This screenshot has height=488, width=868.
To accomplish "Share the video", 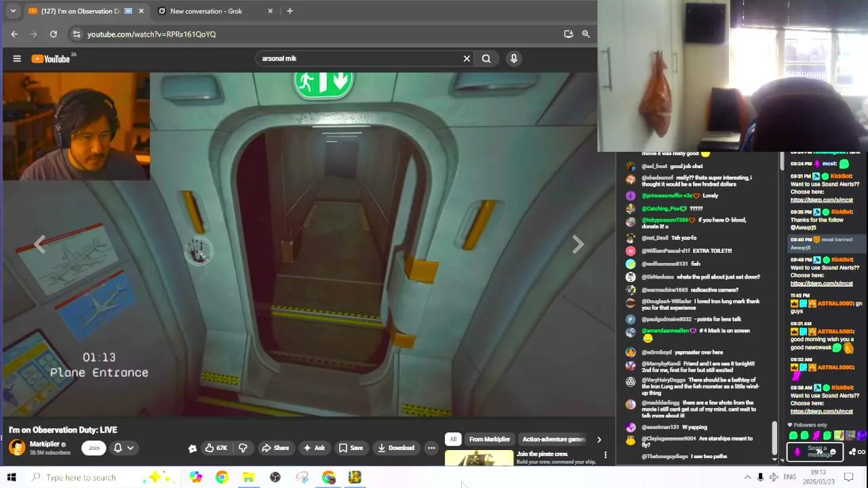I will (x=275, y=448).
